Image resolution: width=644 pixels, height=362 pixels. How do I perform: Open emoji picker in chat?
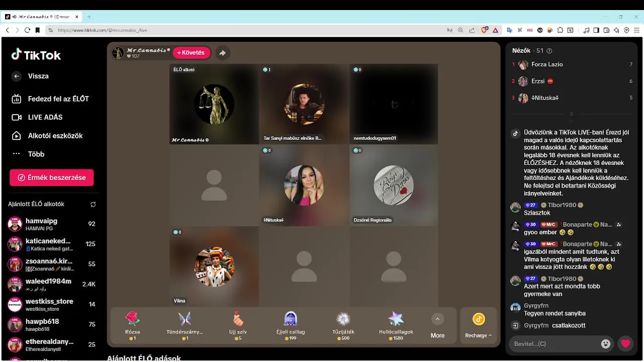coord(606,344)
